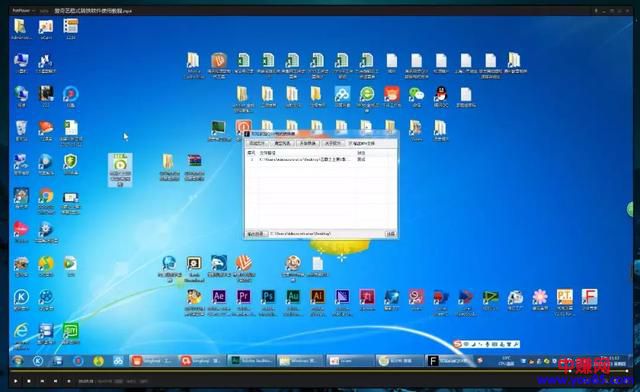Click the Internet Explorer desktop icon
640x392 pixels.
click(x=21, y=331)
